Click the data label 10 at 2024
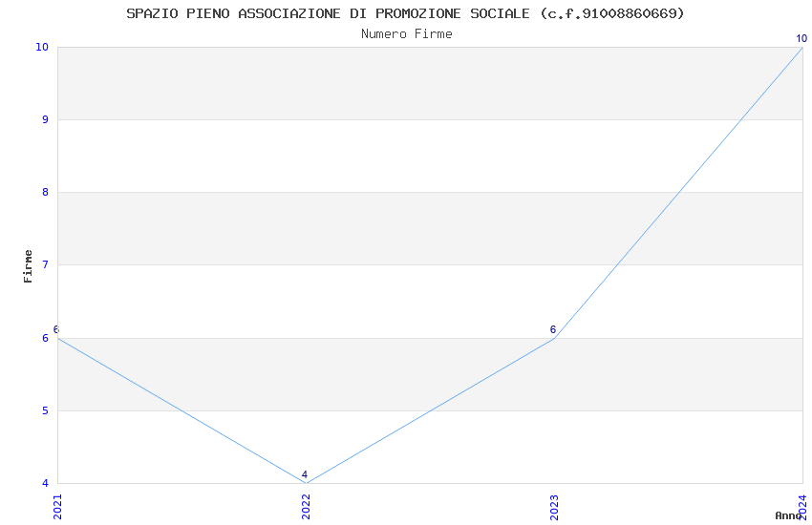Image resolution: width=812 pixels, height=525 pixels. coord(801,38)
